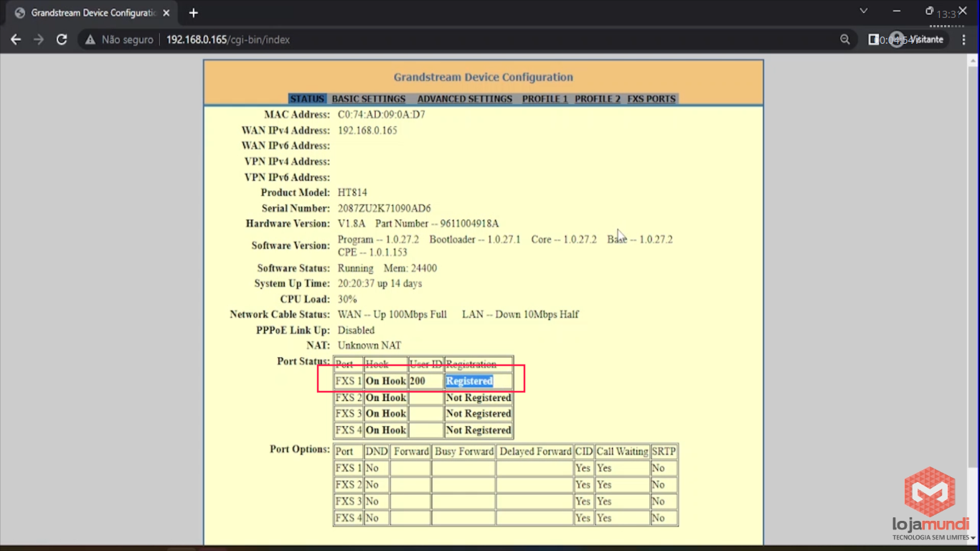Go back with the browser back arrow
The width and height of the screenshot is (980, 551).
(16, 39)
